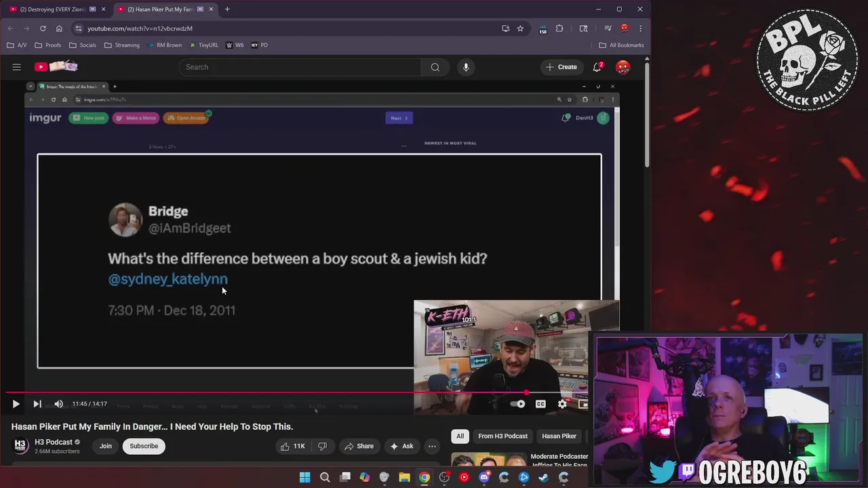This screenshot has height=488, width=868.
Task: Open the Windows Start menu
Action: tap(304, 477)
